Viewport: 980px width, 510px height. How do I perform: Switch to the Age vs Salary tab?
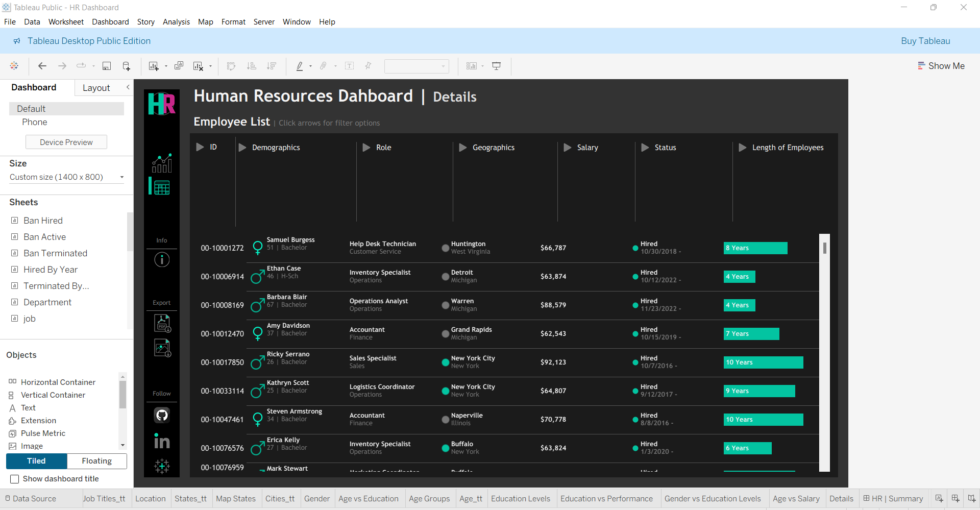796,499
